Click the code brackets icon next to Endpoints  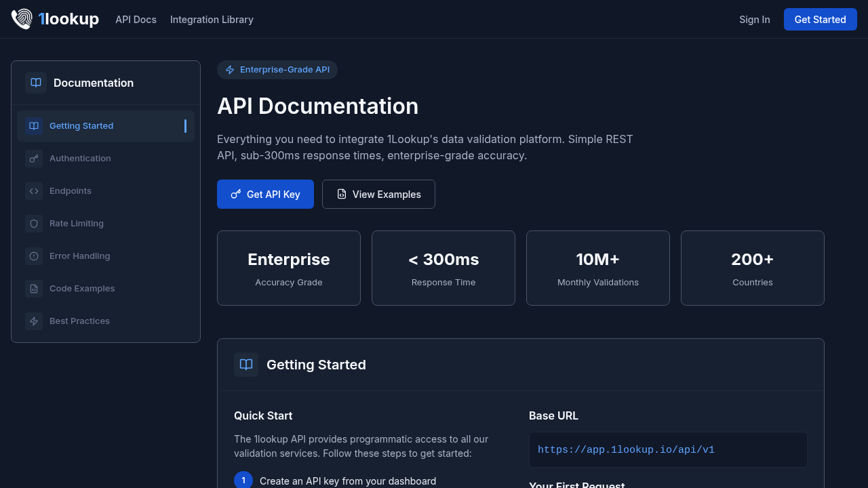pos(34,191)
